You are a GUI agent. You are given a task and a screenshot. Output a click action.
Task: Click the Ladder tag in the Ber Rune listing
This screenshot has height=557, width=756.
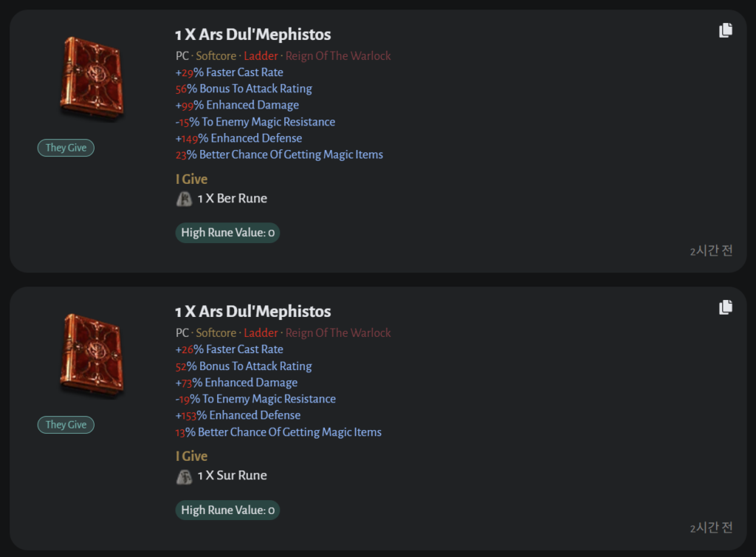[261, 56]
